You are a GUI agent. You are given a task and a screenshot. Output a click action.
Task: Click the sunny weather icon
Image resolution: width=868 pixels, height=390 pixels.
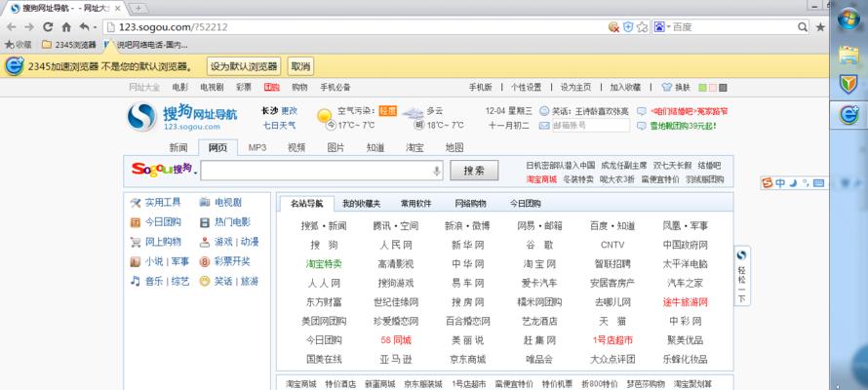[325, 116]
